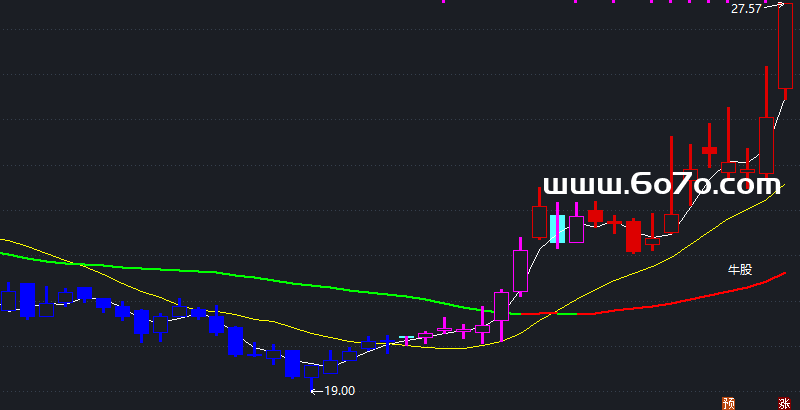The height and width of the screenshot is (410, 800).
Task: Click the small solid red candle right of the magenta-bordered candle
Action: [596, 215]
